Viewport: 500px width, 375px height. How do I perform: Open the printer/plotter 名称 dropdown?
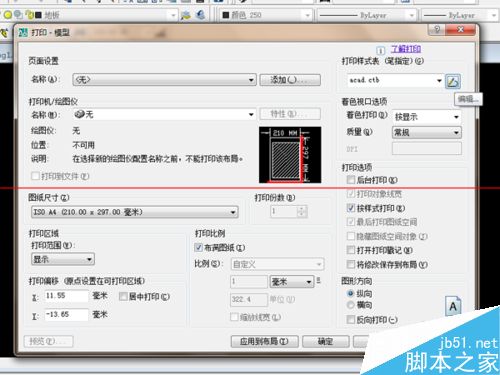tap(165, 114)
